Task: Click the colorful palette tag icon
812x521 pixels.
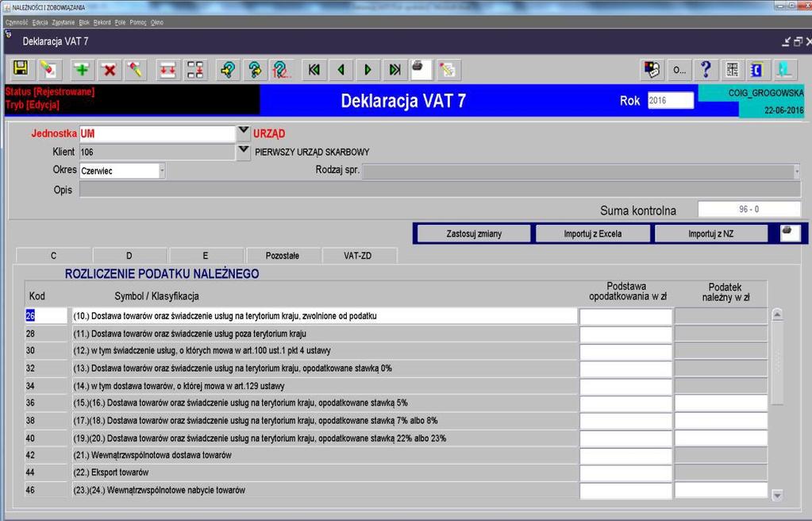Action: coord(652,69)
